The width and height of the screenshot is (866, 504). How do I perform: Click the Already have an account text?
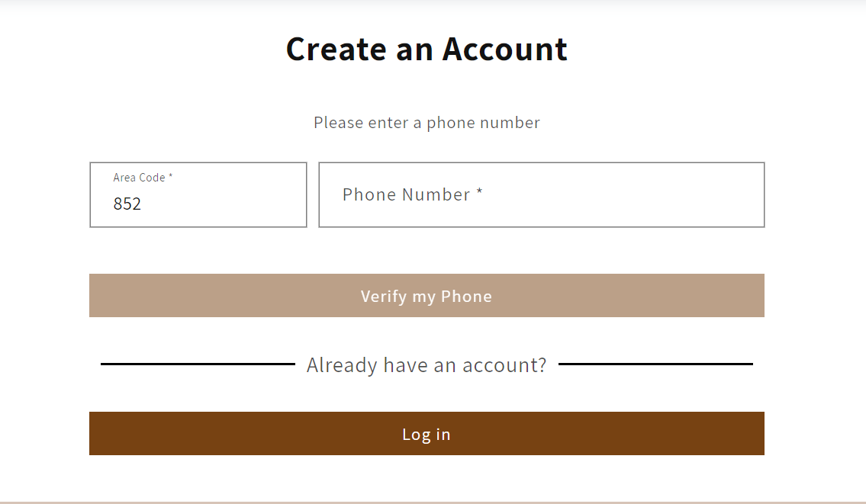click(427, 364)
